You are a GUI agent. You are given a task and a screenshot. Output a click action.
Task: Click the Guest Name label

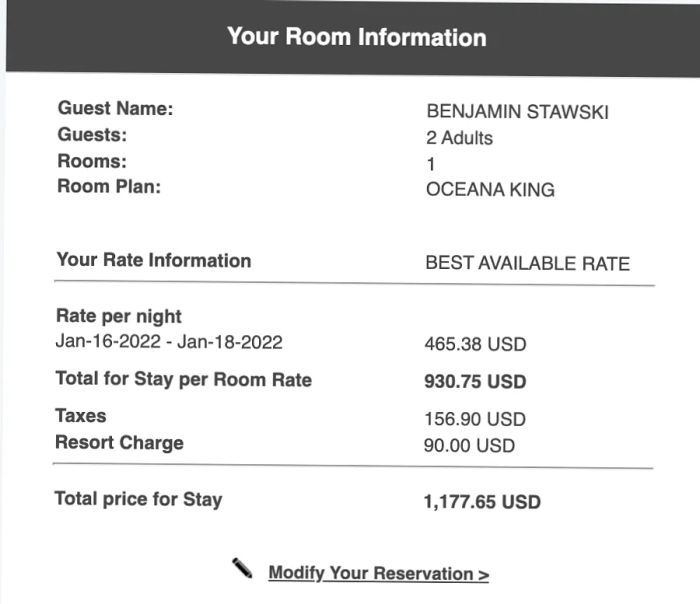point(116,108)
